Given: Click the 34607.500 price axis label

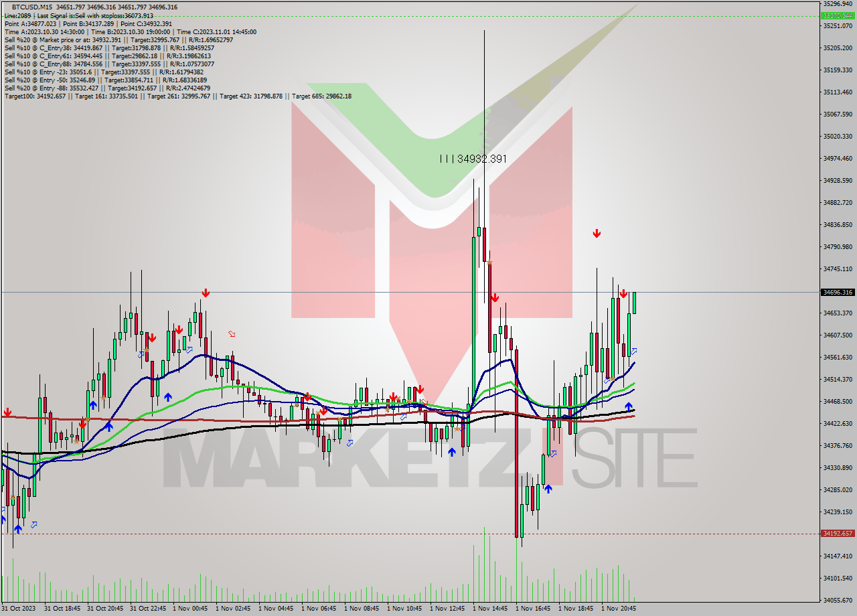Looking at the screenshot, I should [x=838, y=335].
